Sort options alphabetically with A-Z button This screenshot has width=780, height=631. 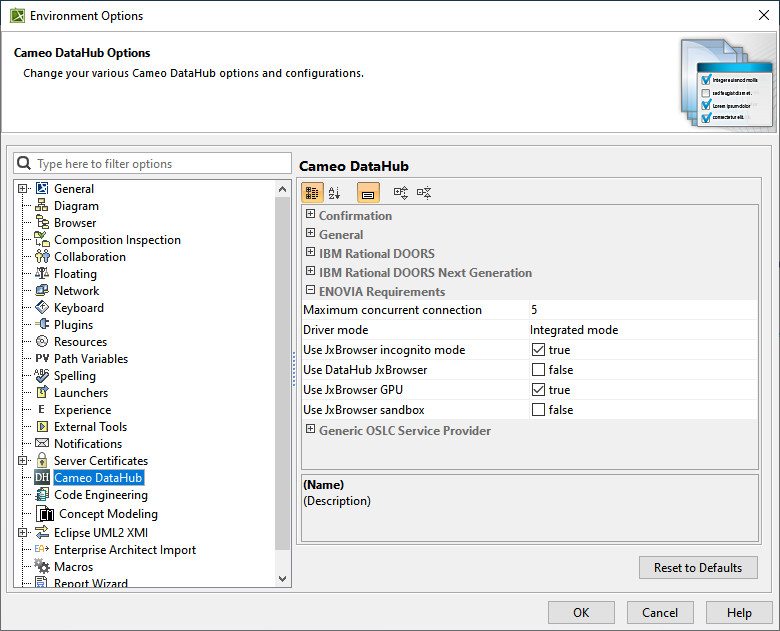pos(334,193)
